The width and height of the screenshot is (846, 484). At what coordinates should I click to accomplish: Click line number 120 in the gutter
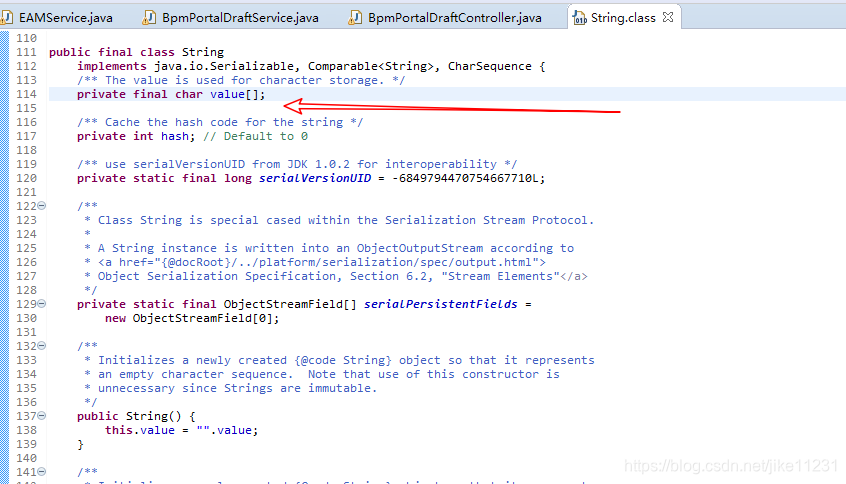click(x=26, y=178)
